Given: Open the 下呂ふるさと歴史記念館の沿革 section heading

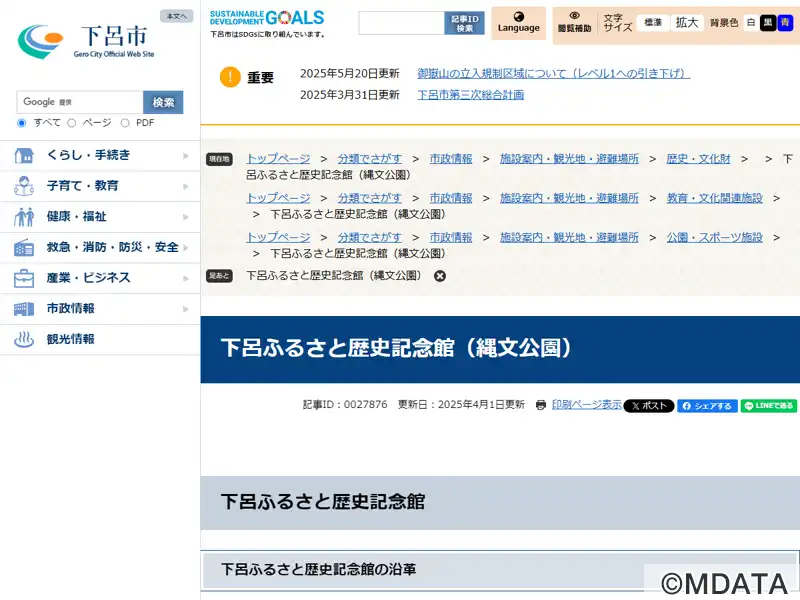Looking at the screenshot, I should pos(318,569).
